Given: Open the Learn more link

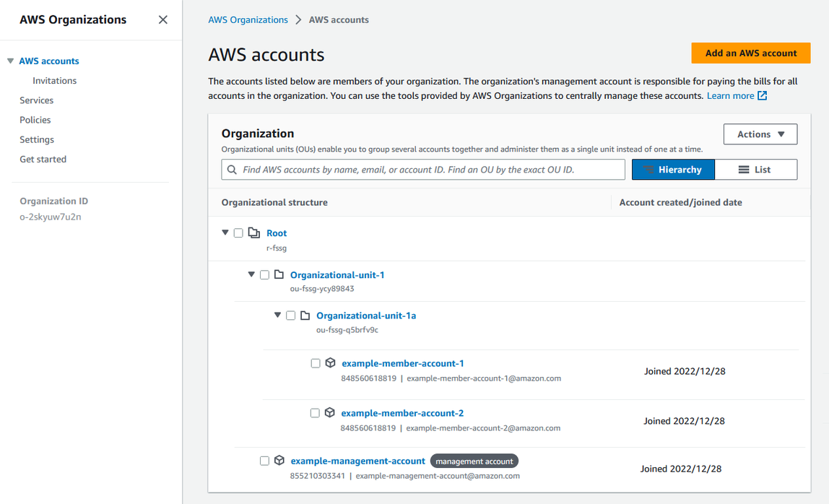Looking at the screenshot, I should 732,95.
